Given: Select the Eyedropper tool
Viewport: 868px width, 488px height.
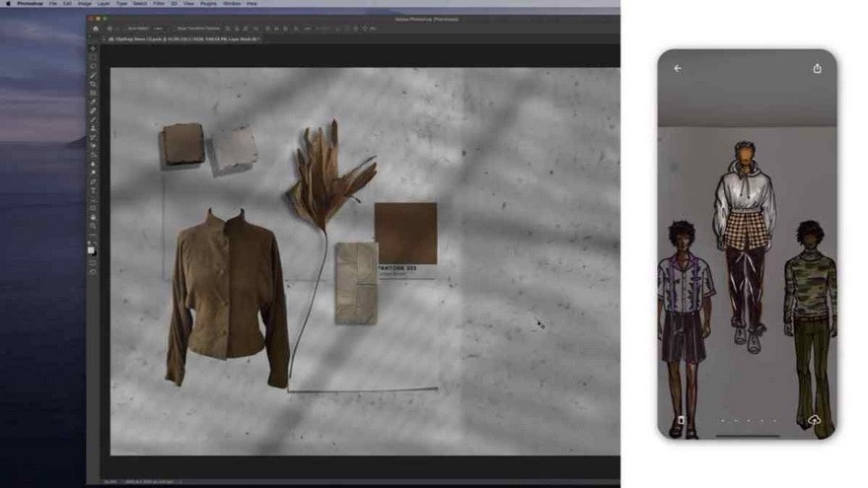Looking at the screenshot, I should (x=93, y=102).
